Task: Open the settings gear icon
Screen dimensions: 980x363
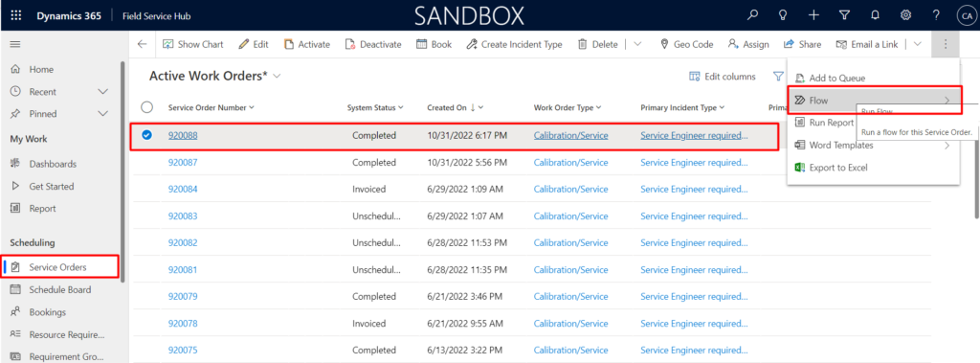Action: click(x=905, y=15)
